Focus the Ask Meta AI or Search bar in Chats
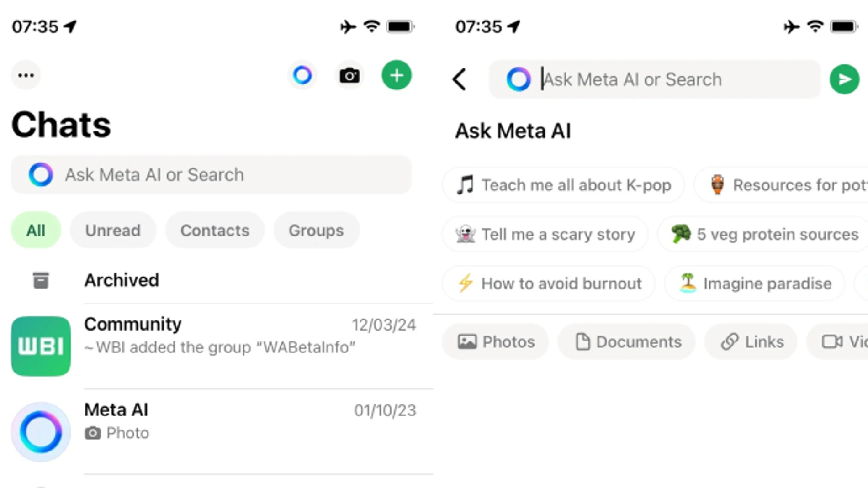 point(211,175)
